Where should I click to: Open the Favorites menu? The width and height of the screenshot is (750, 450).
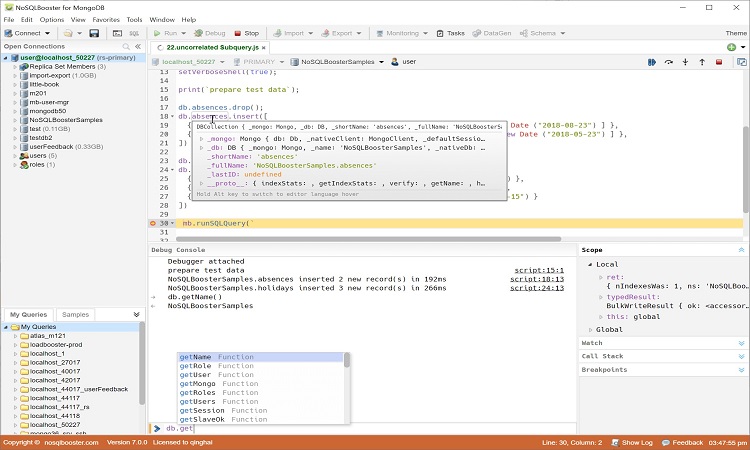pos(106,19)
